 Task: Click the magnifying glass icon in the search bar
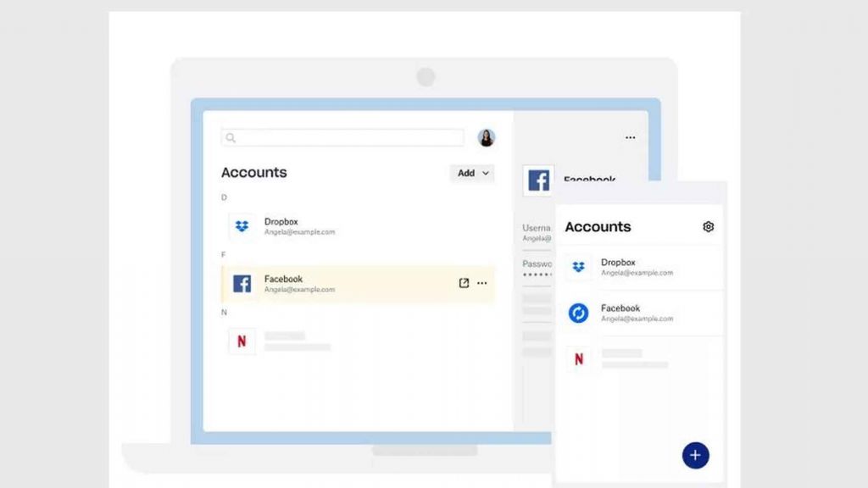coord(231,137)
